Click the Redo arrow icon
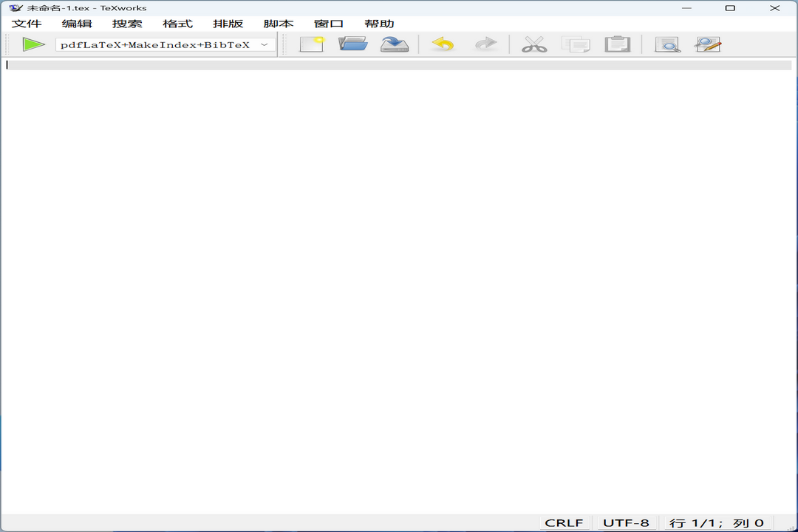This screenshot has height=532, width=798. [x=485, y=44]
